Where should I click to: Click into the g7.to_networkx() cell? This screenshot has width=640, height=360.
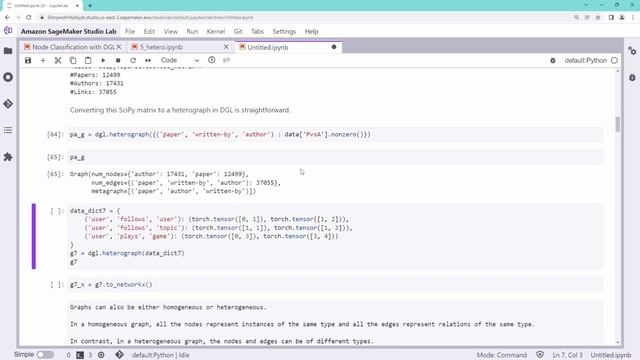335,284
